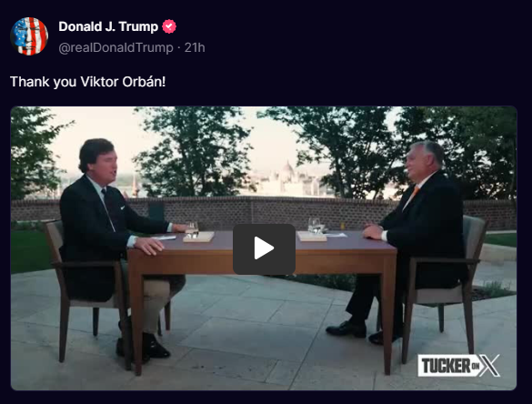Click the white triangle play icon
Viewport: 532px width, 404px height.
pos(264,248)
